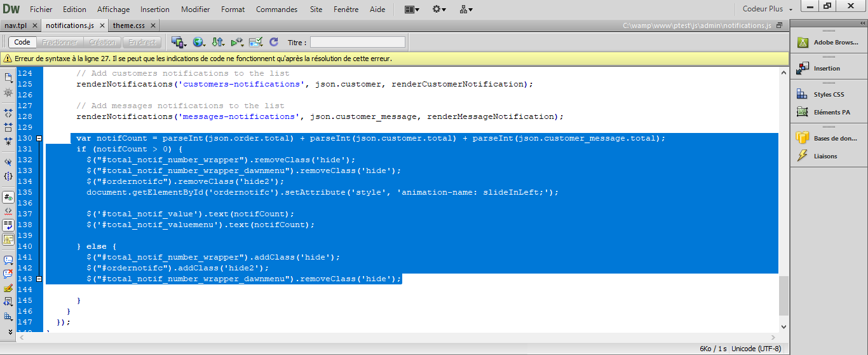Open the Styles CSS panel
This screenshot has width=868, height=355.
click(829, 95)
